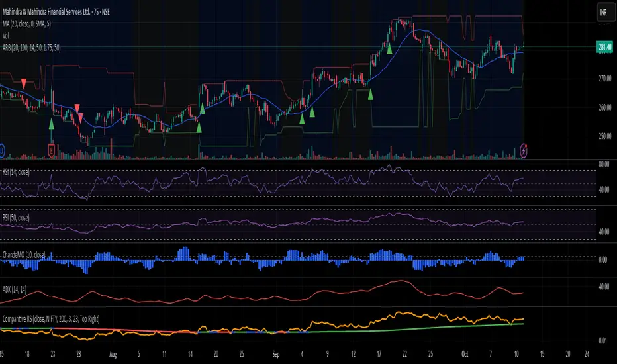The width and height of the screenshot is (617, 364).
Task: Open the INR currency selector
Action: pos(602,11)
